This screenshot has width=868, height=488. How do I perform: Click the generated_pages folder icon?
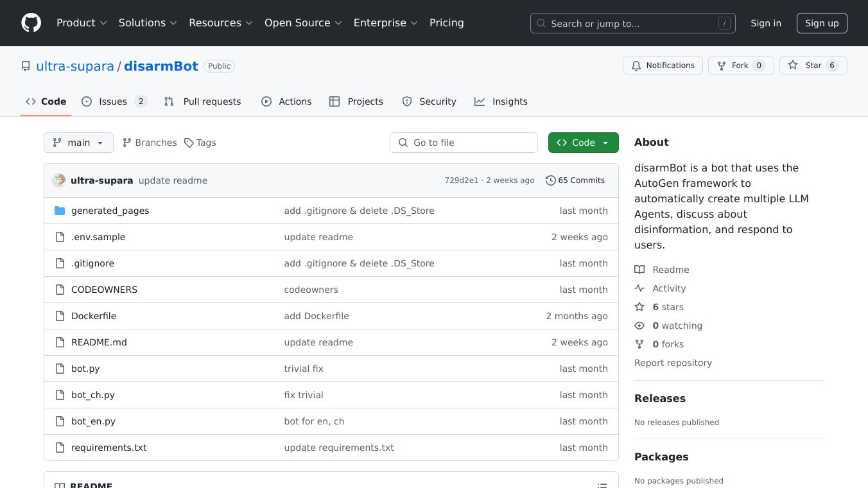[60, 211]
